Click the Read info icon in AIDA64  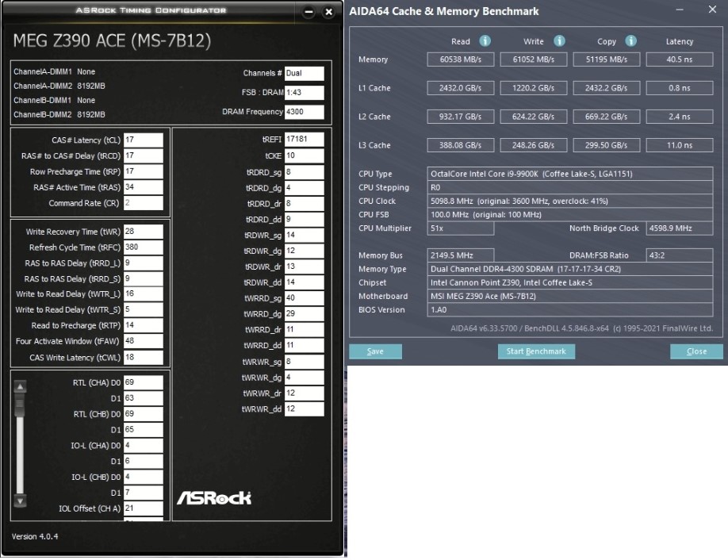pos(485,41)
